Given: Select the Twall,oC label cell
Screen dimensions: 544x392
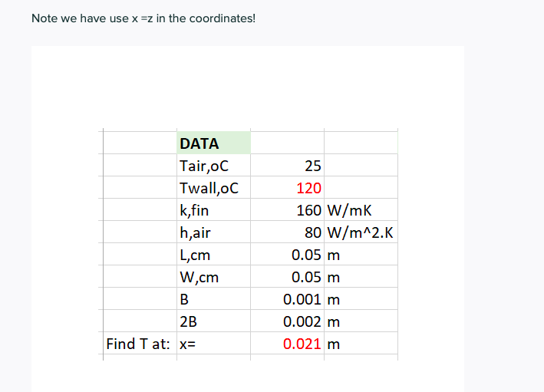Looking at the screenshot, I should [x=214, y=187].
